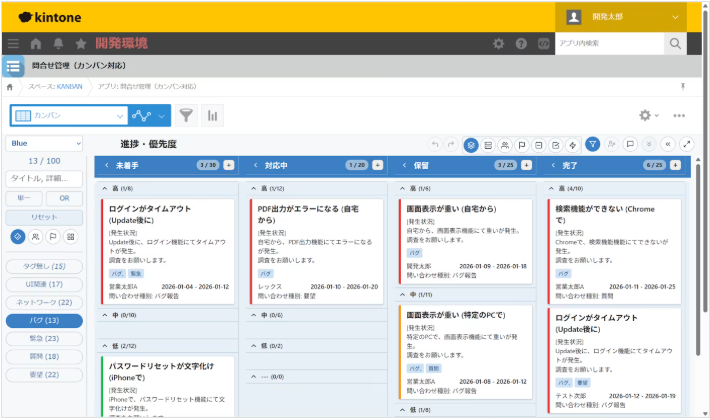Click the blue app list icon
Screen dimensions: 710x420
pyautogui.click(x=13, y=67)
